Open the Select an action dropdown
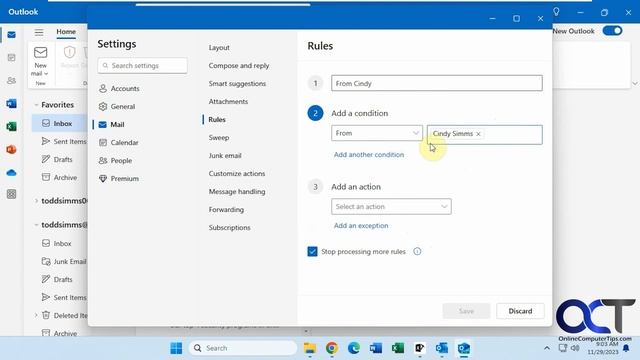This screenshot has width=640, height=360. pos(391,207)
